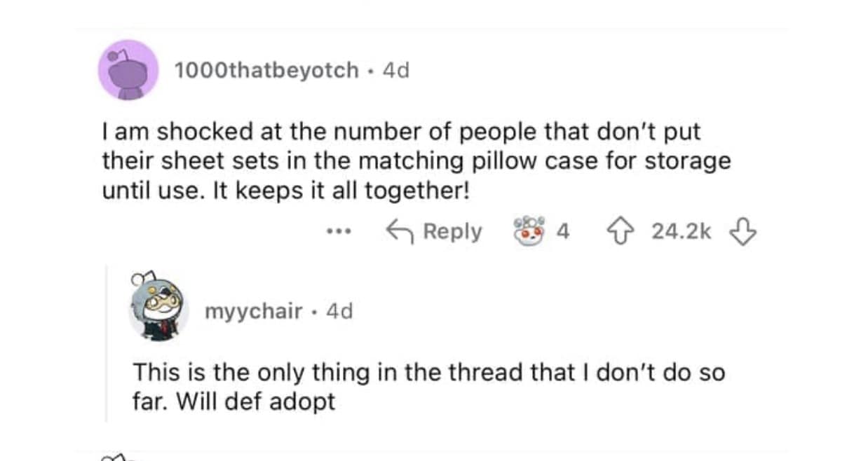
Task: Click the awards emoji cluster icon
Action: tap(529, 231)
